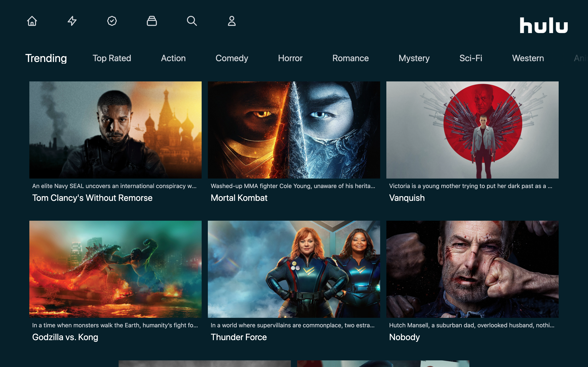The height and width of the screenshot is (367, 588).
Task: Open the collections stack icon
Action: pyautogui.click(x=152, y=21)
